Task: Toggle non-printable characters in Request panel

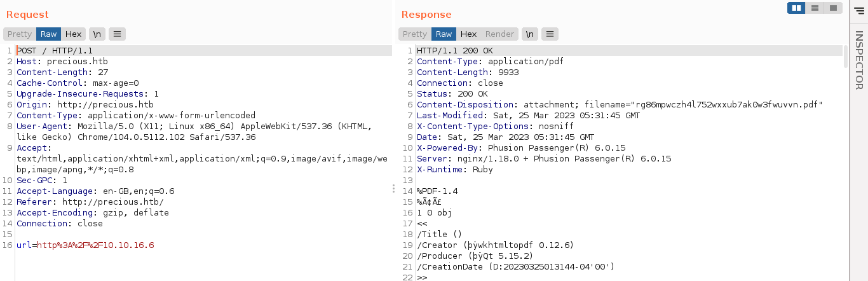Action: (x=97, y=34)
